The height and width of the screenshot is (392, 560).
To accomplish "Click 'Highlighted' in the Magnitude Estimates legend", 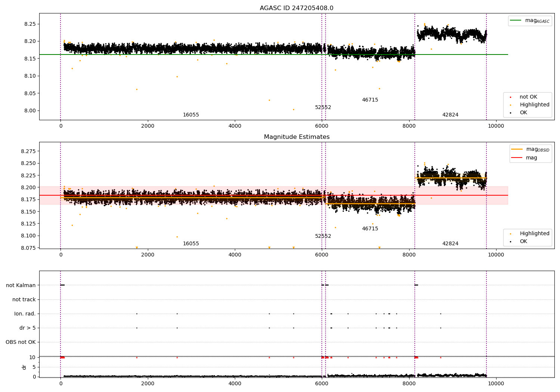I will coord(530,233).
